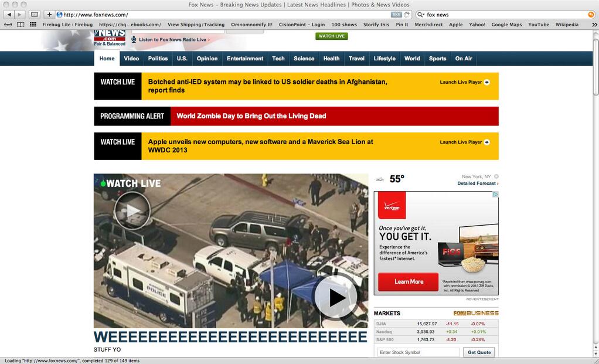Click arrow icon beside Apple WWDC Launch Live Player
599x364 pixels.
pos(486,142)
